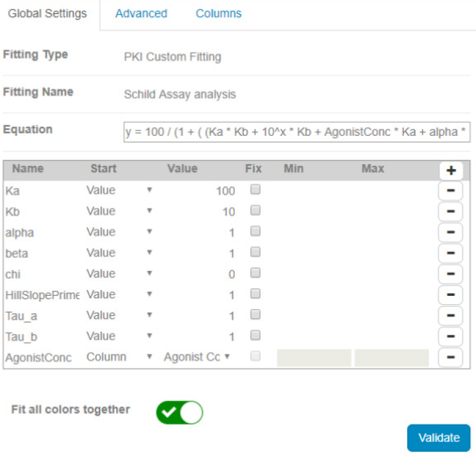Open Start type dropdown for Kb
The width and height of the screenshot is (476, 456).
pos(119,211)
